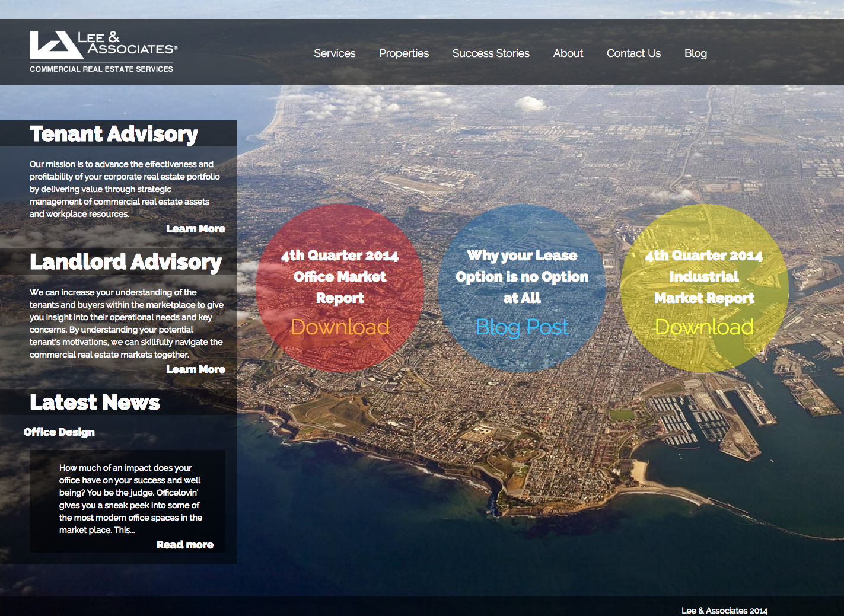
Task: Open the Latest News heading
Action: [95, 403]
